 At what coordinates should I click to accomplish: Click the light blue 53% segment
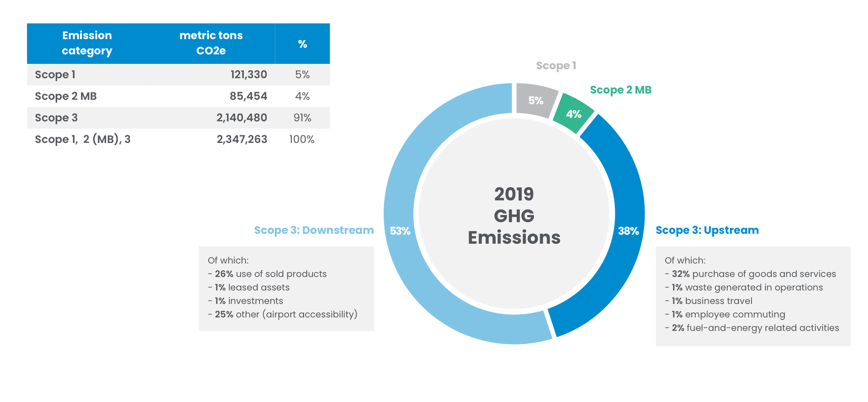400,231
